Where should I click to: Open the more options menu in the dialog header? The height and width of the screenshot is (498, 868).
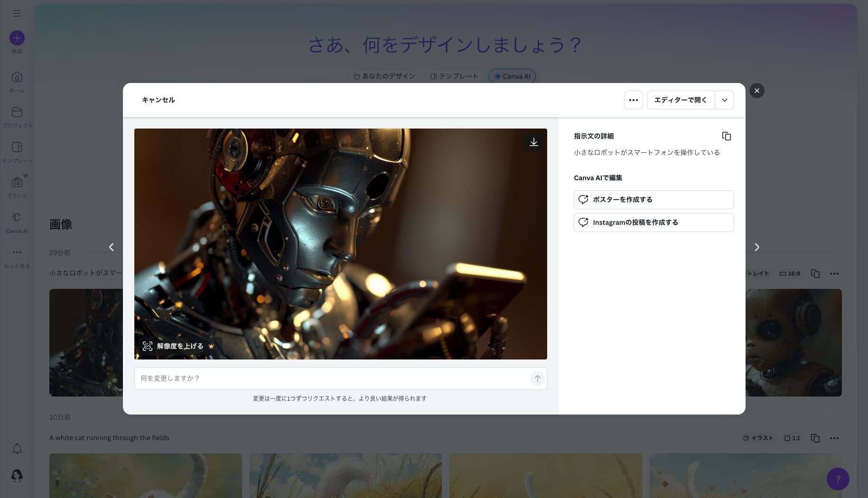[x=633, y=100]
